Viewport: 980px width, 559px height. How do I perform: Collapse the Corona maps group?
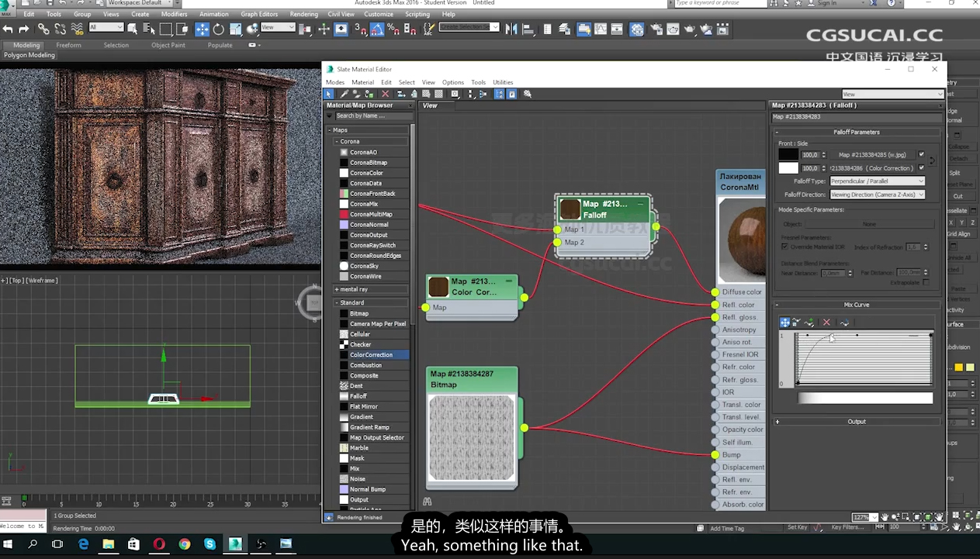[x=337, y=142]
